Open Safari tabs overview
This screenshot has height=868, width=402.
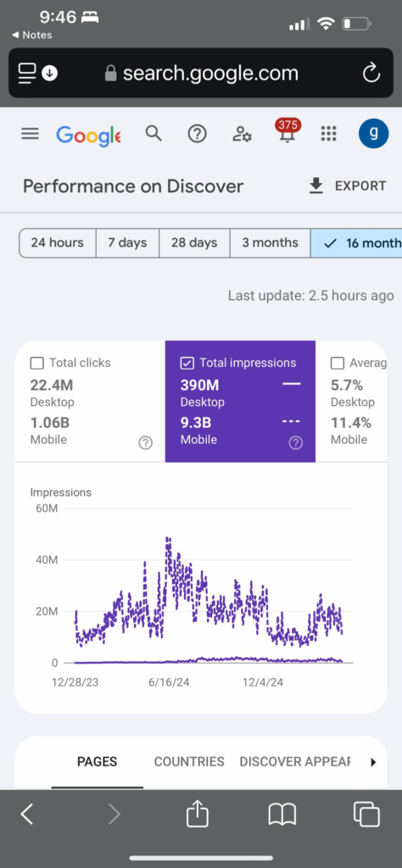pyautogui.click(x=366, y=815)
